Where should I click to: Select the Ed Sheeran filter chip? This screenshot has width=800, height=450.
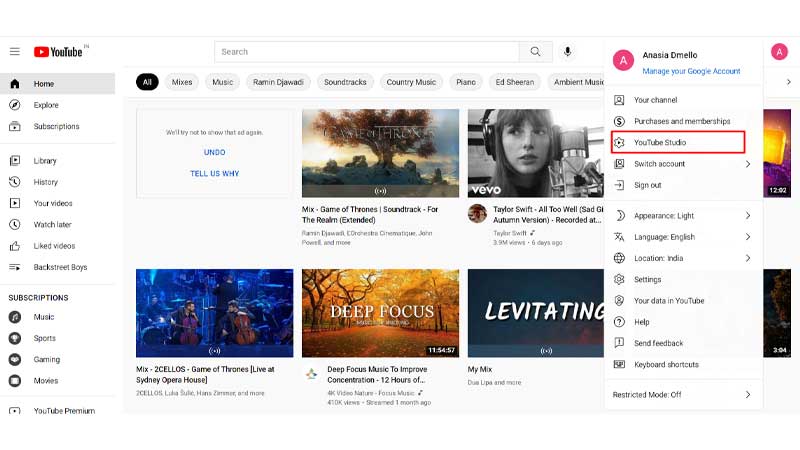click(x=514, y=82)
